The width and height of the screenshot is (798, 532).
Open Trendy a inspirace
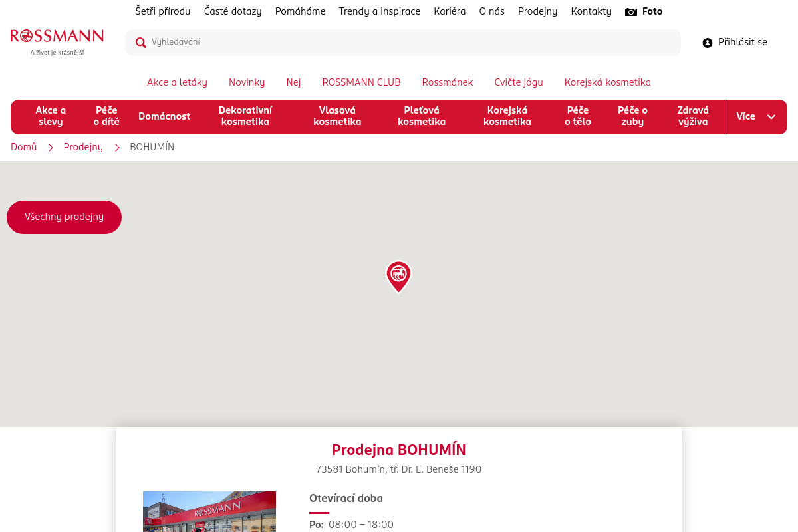click(x=380, y=11)
